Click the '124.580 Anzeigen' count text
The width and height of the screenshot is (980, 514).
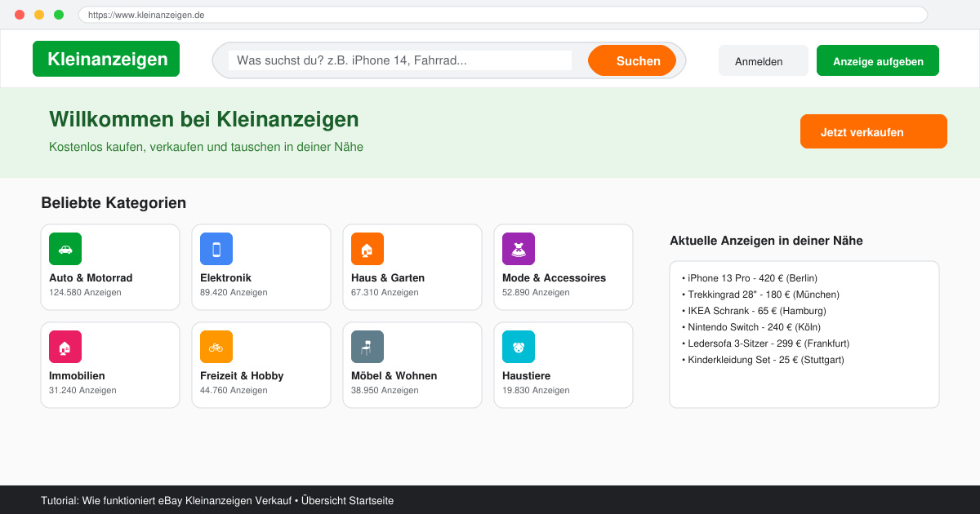pyautogui.click(x=85, y=292)
